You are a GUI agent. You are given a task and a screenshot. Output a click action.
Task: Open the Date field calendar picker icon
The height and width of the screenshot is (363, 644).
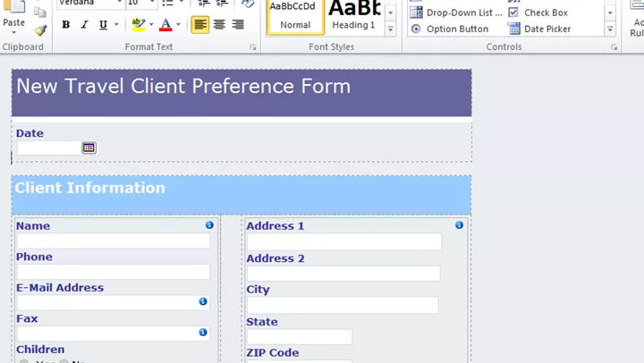click(x=89, y=148)
